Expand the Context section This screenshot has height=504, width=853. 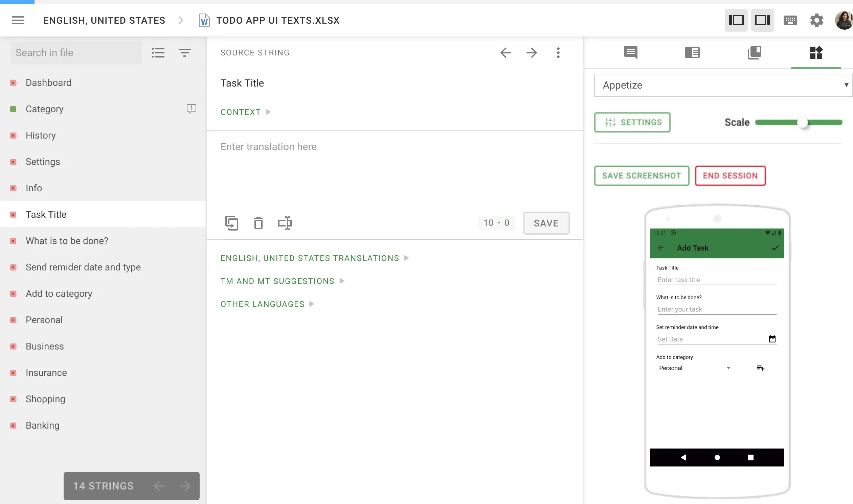pos(245,112)
